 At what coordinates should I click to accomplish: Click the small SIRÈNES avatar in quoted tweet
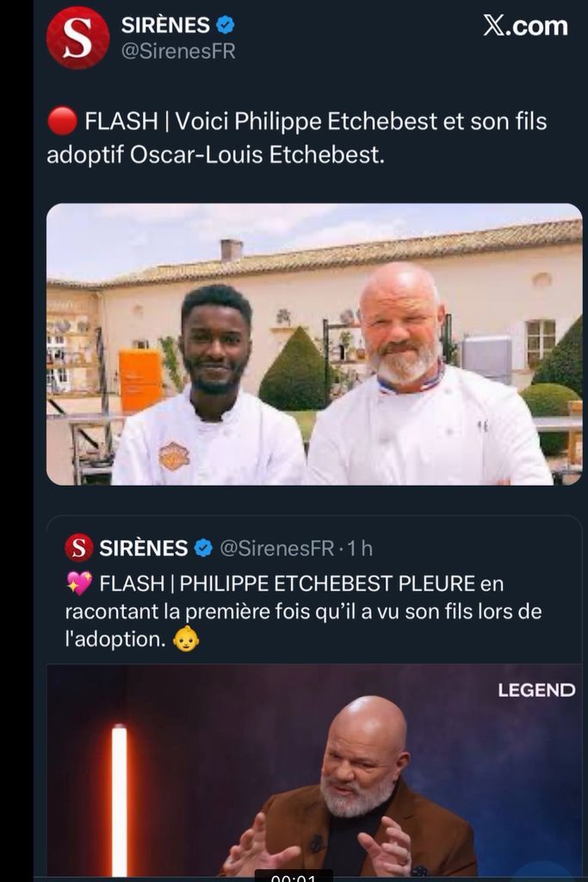click(x=79, y=548)
